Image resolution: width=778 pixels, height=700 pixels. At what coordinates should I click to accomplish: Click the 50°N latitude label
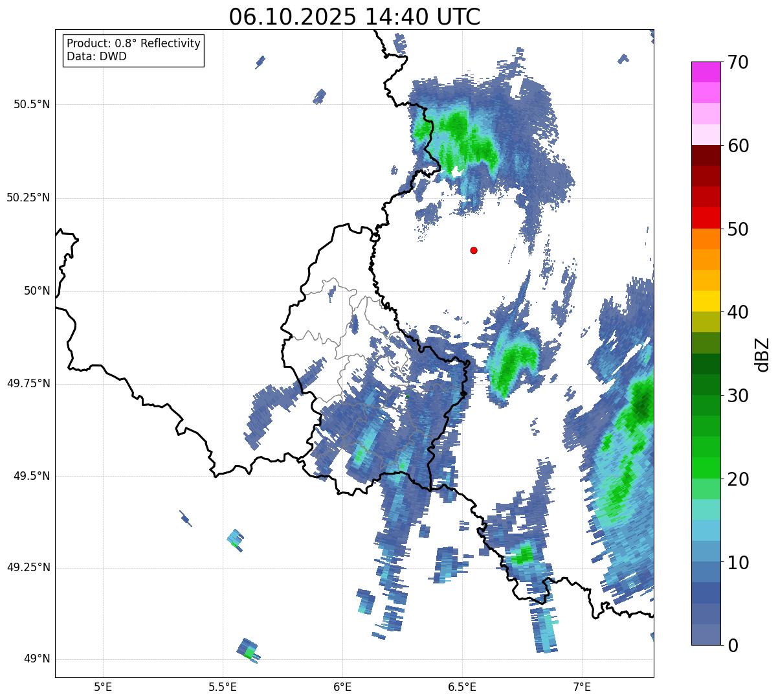37,291
